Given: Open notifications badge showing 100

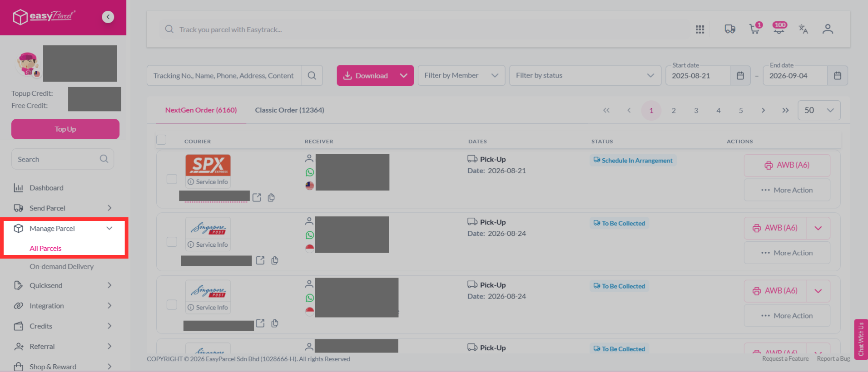Looking at the screenshot, I should point(779,28).
